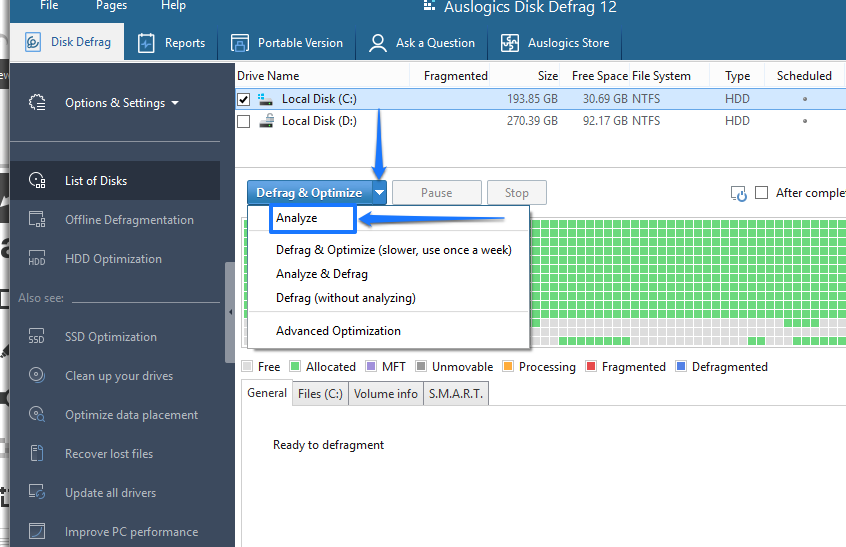Click the Clean up your drives icon
The width and height of the screenshot is (846, 547).
pyautogui.click(x=37, y=376)
